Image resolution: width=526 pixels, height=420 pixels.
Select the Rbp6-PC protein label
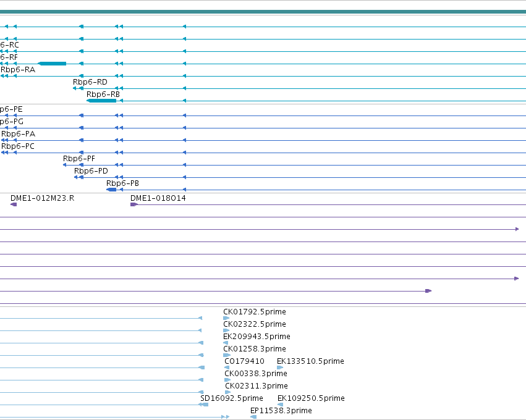pos(18,146)
